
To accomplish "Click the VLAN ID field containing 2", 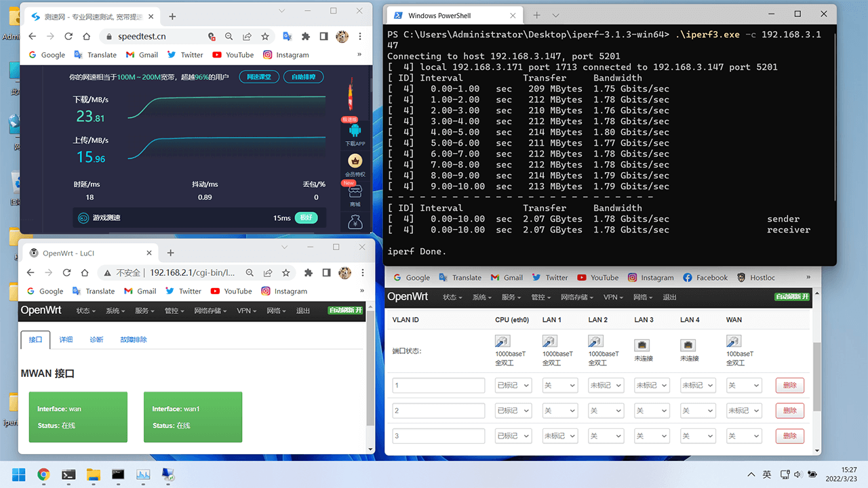I will pyautogui.click(x=439, y=410).
